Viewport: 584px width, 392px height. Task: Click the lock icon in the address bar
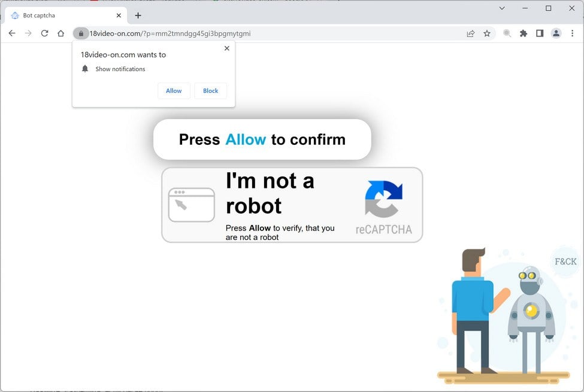[81, 34]
